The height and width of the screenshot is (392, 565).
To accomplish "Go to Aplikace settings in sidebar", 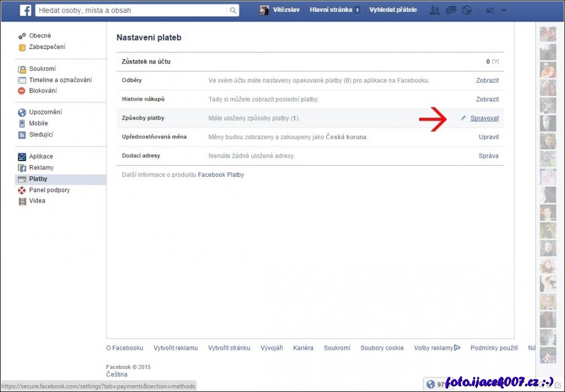I will coord(41,157).
